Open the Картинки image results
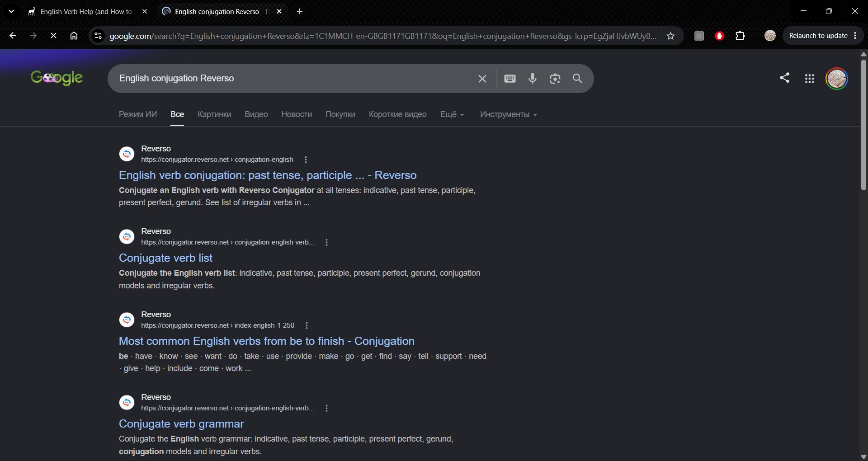The width and height of the screenshot is (868, 461). 214,114
